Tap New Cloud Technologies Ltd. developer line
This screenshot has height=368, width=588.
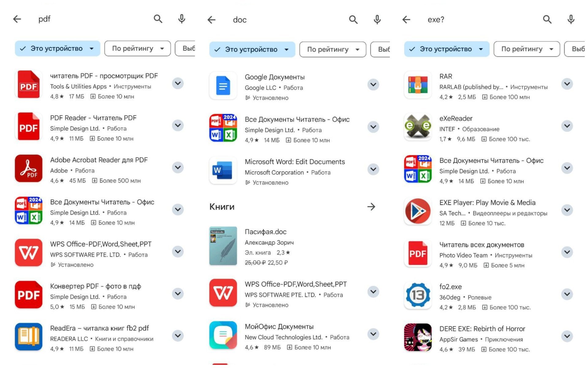pos(284,337)
